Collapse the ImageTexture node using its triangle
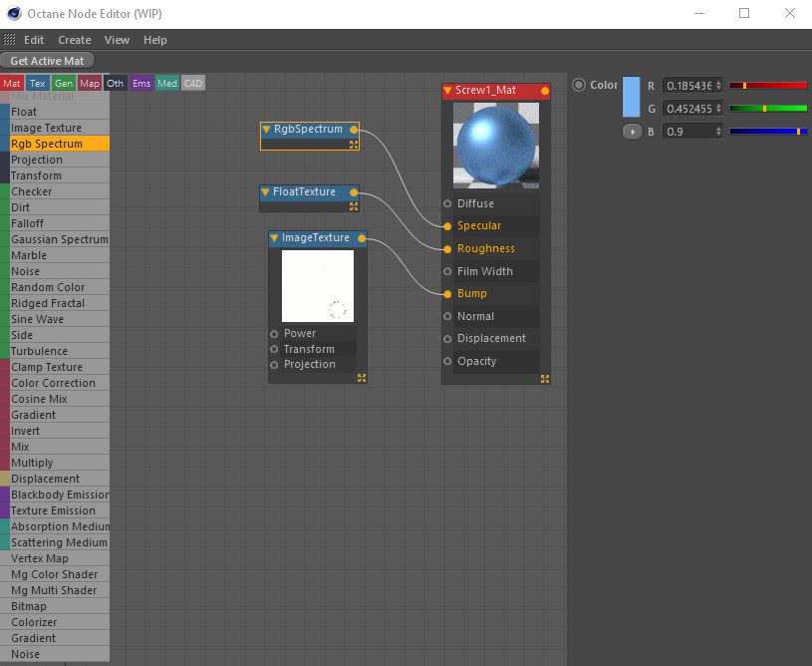 point(275,238)
